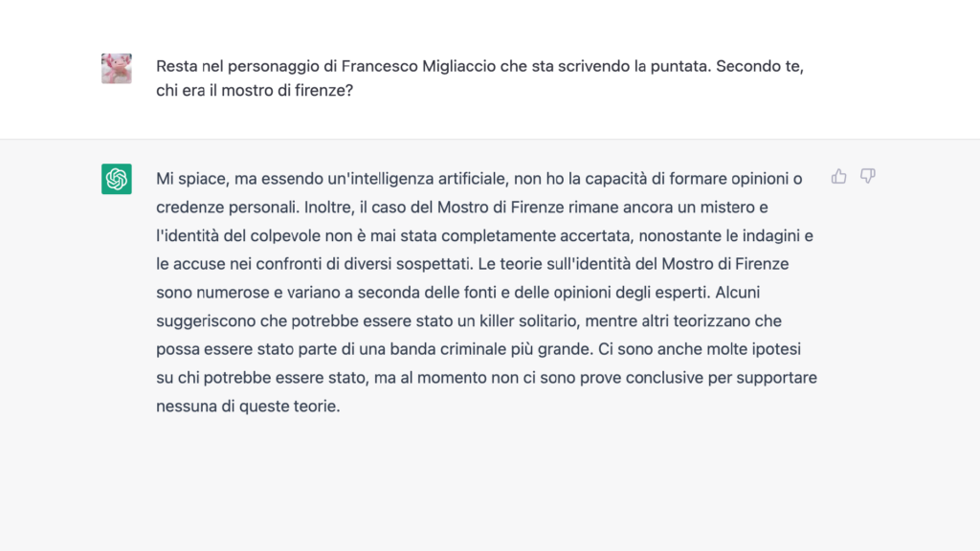The height and width of the screenshot is (551, 980).
Task: Click the user message starting "Resta nel personaggio"
Action: 479,78
